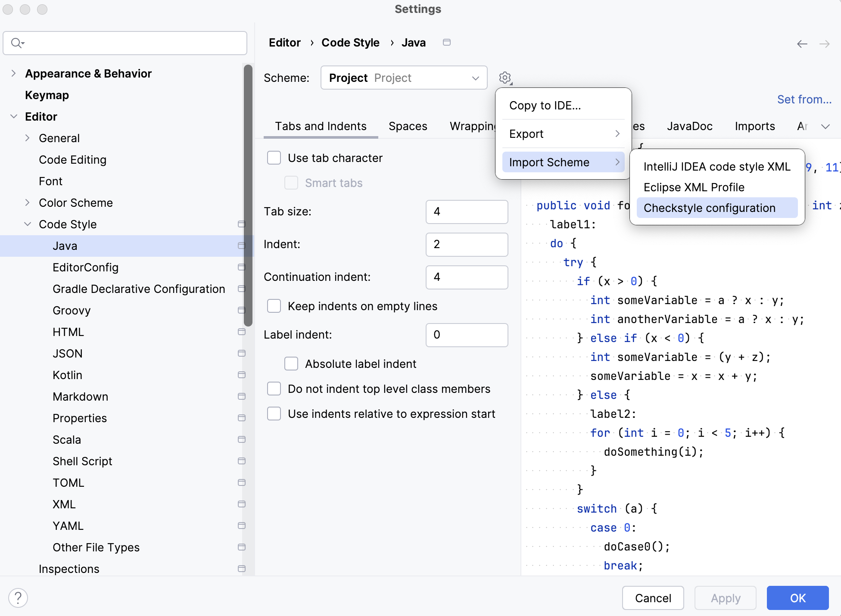
Task: Enable the Use tab character checkbox
Action: click(x=274, y=158)
